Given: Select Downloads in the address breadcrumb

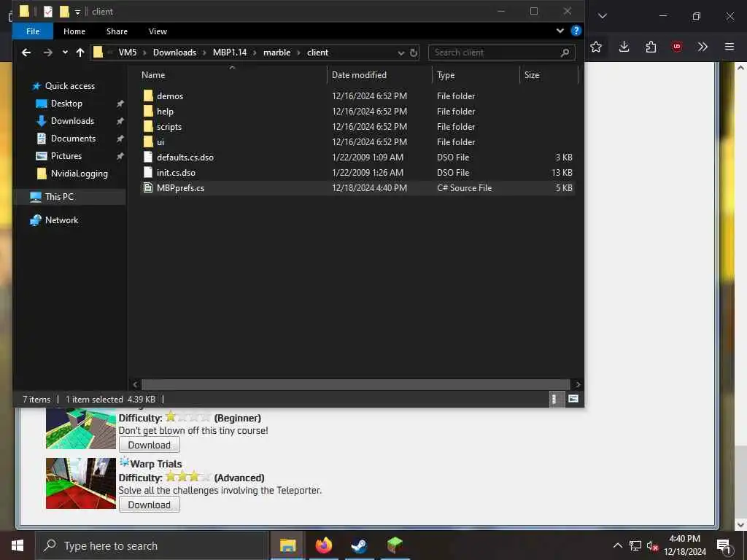Looking at the screenshot, I should (174, 52).
